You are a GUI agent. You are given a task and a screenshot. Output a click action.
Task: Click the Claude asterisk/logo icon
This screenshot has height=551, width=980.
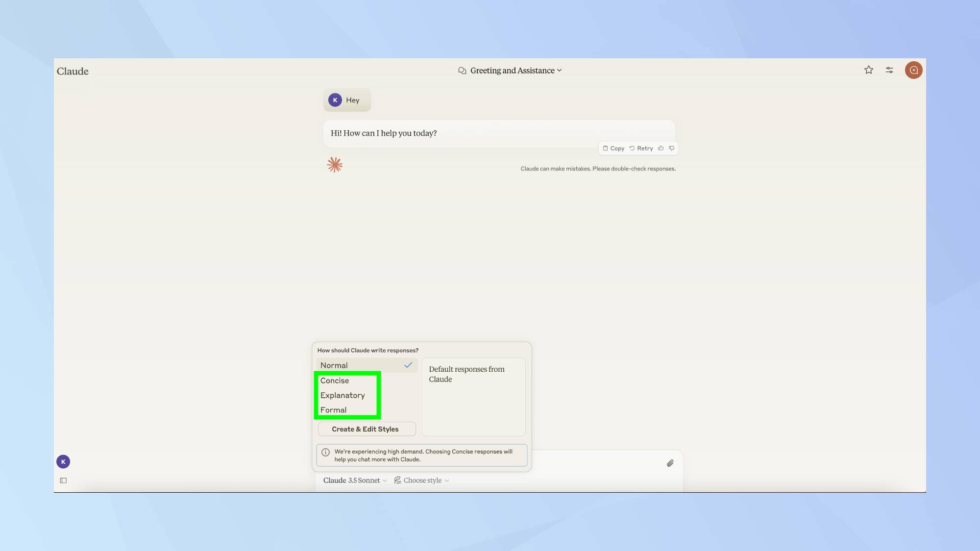click(x=335, y=164)
